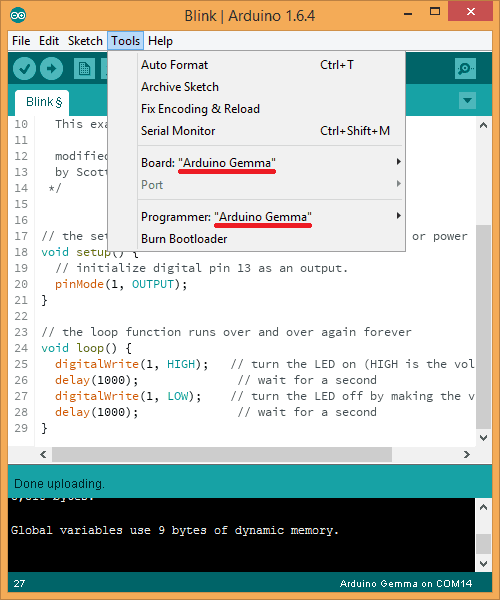Click line number 27 in status bar
Viewport: 500px width, 600px height.
point(19,584)
